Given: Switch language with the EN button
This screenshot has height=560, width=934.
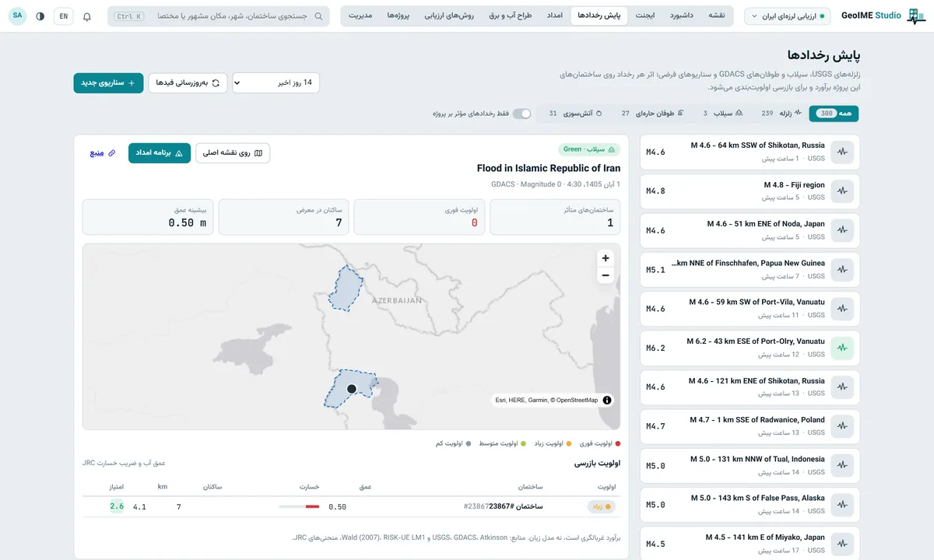Looking at the screenshot, I should [x=64, y=16].
